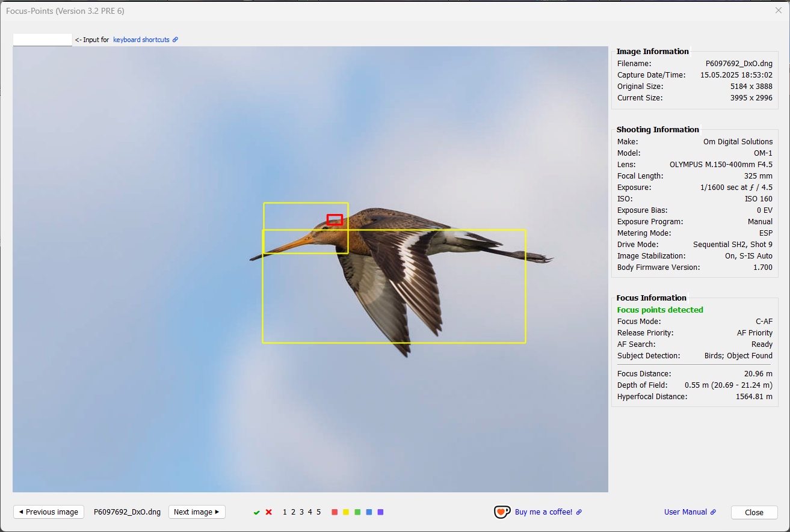Click the red X reject flag

point(269,512)
